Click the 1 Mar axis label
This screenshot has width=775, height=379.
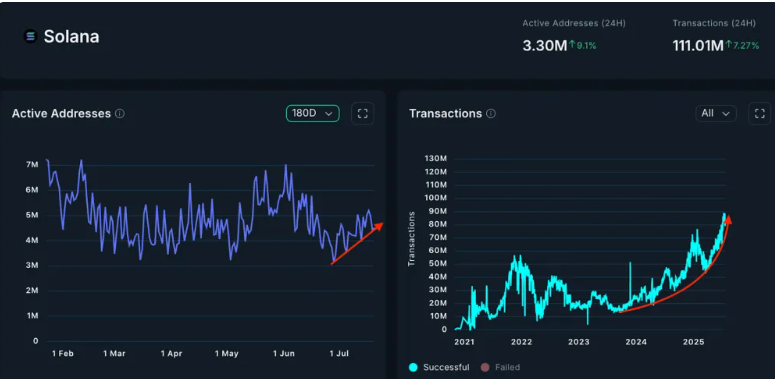114,354
